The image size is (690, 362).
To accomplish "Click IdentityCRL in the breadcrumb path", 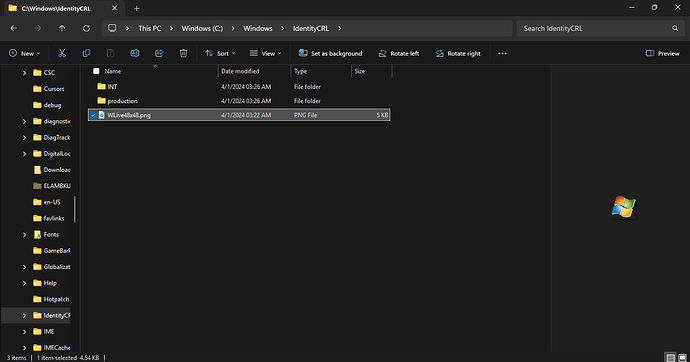I will tap(311, 28).
